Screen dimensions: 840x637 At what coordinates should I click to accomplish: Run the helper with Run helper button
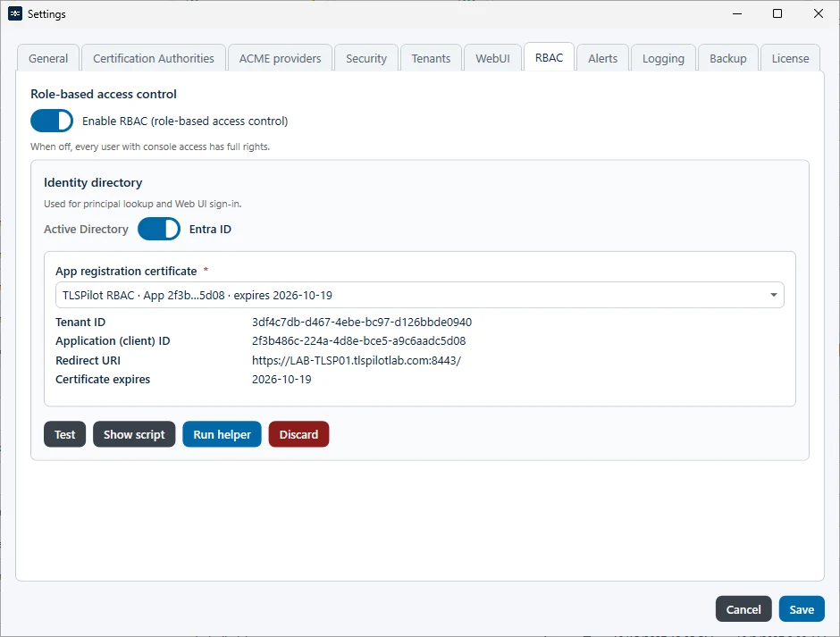click(x=222, y=434)
